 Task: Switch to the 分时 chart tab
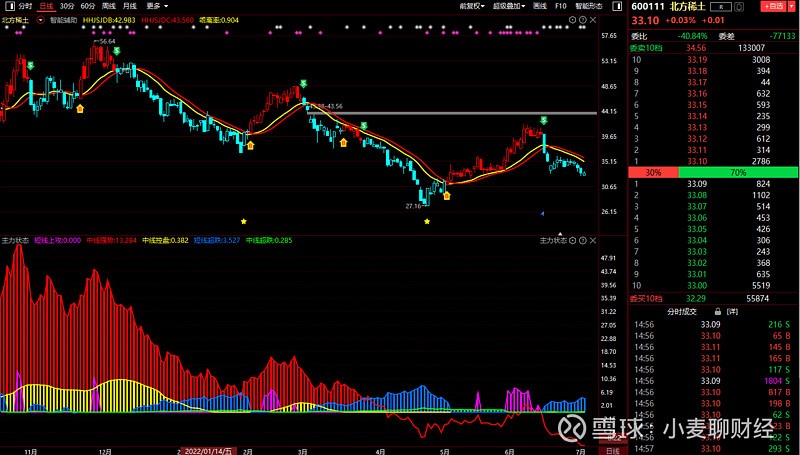point(26,6)
